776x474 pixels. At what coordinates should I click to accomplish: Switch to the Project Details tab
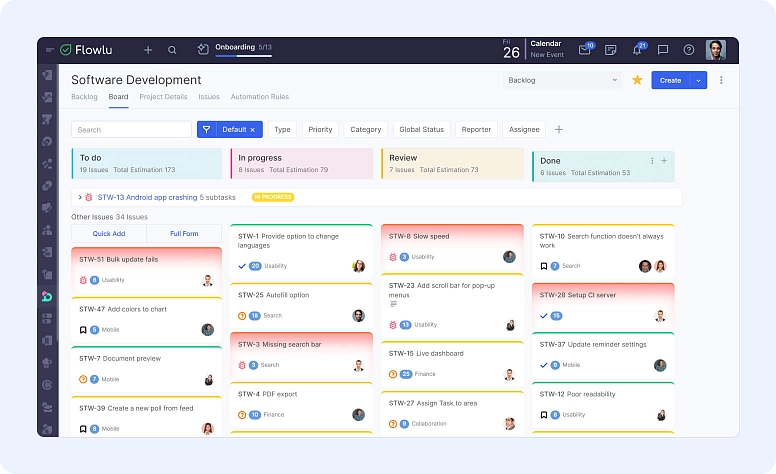coord(163,97)
